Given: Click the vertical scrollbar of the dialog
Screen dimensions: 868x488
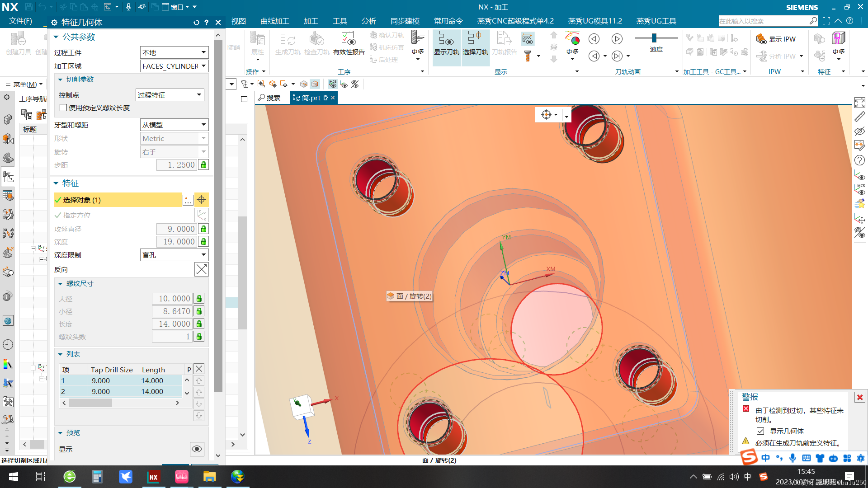Looking at the screenshot, I should pos(218,216).
